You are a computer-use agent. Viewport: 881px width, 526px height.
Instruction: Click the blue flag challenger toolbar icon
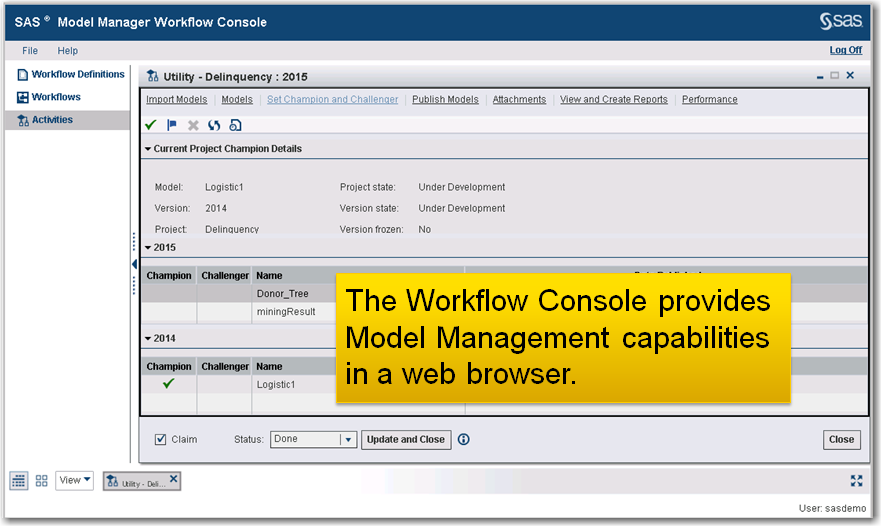172,125
